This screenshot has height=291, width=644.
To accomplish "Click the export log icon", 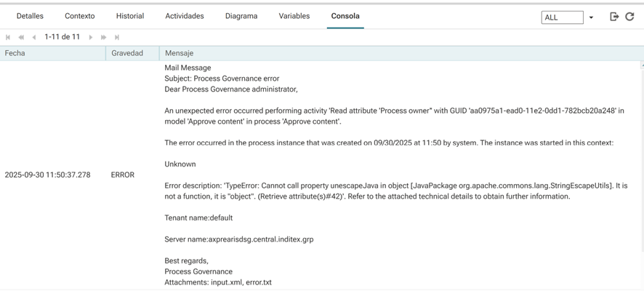I will pyautogui.click(x=614, y=17).
